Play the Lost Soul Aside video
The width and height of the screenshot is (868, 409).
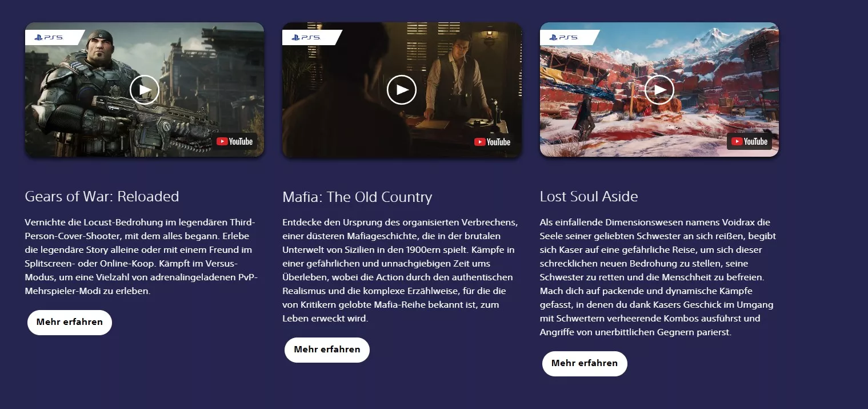pyautogui.click(x=659, y=90)
